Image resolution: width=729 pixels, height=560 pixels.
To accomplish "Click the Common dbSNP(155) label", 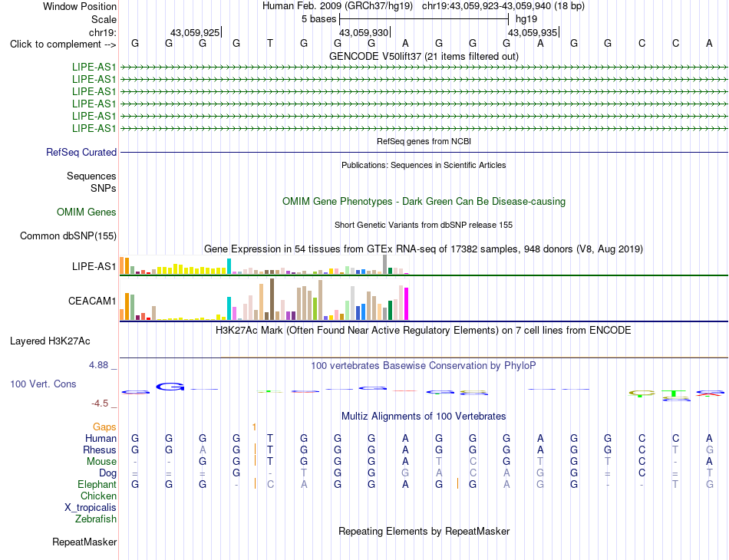I will pyautogui.click(x=68, y=236).
